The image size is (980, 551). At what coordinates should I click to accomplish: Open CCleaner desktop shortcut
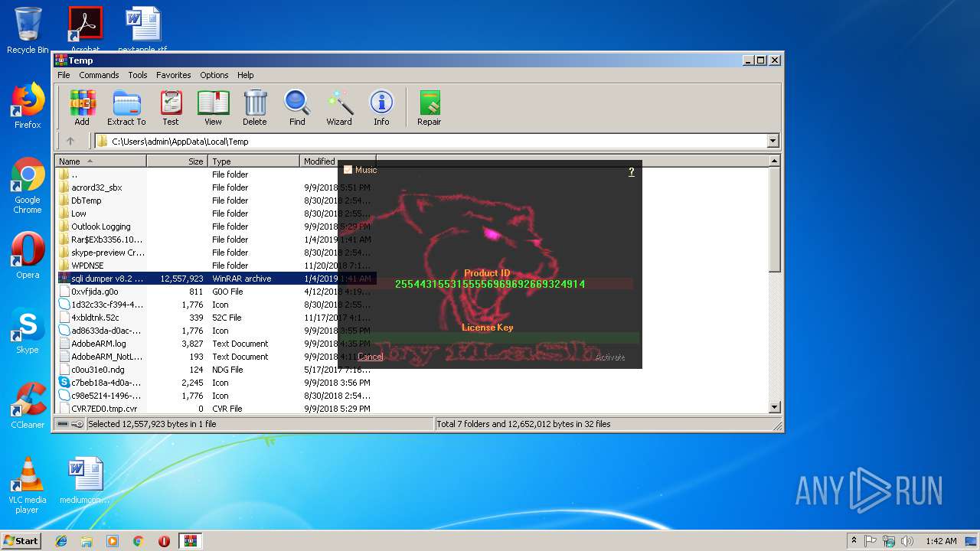click(x=28, y=406)
